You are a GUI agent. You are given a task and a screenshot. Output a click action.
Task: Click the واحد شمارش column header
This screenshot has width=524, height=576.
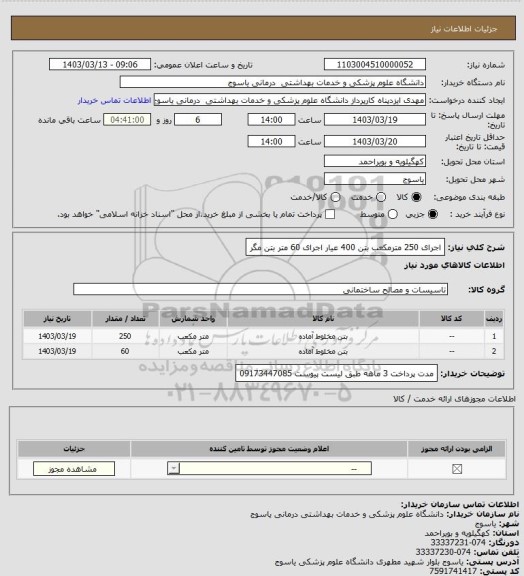(193, 319)
